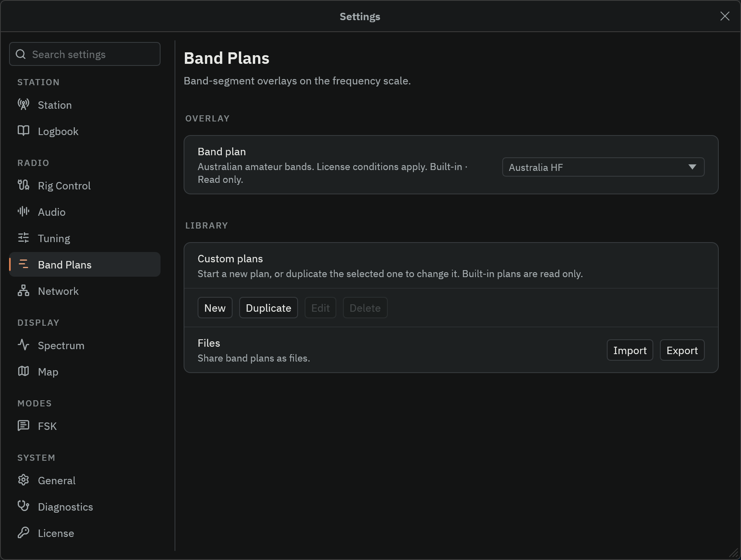Viewport: 741px width, 560px height.
Task: Go to General system settings
Action: pyautogui.click(x=85, y=481)
